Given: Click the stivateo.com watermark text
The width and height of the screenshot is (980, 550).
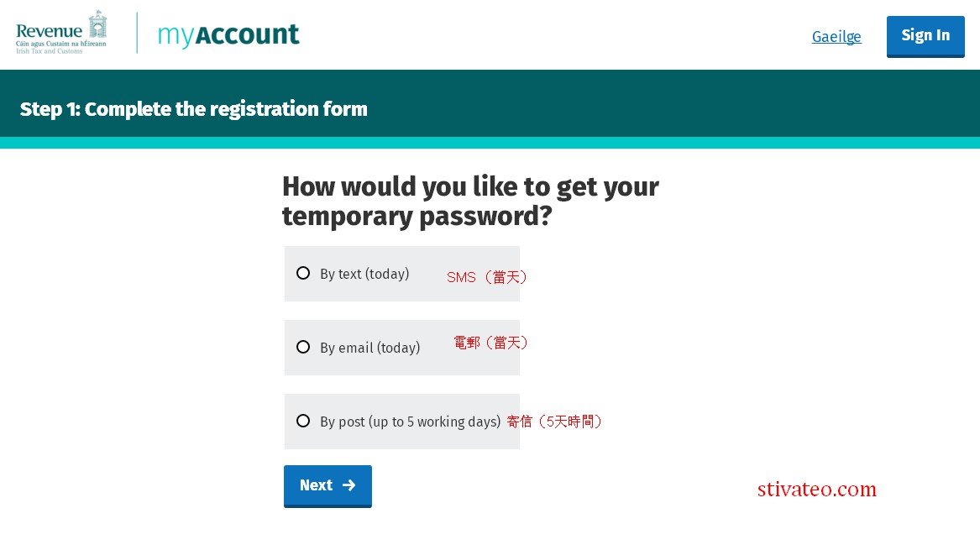Looking at the screenshot, I should pos(816,489).
